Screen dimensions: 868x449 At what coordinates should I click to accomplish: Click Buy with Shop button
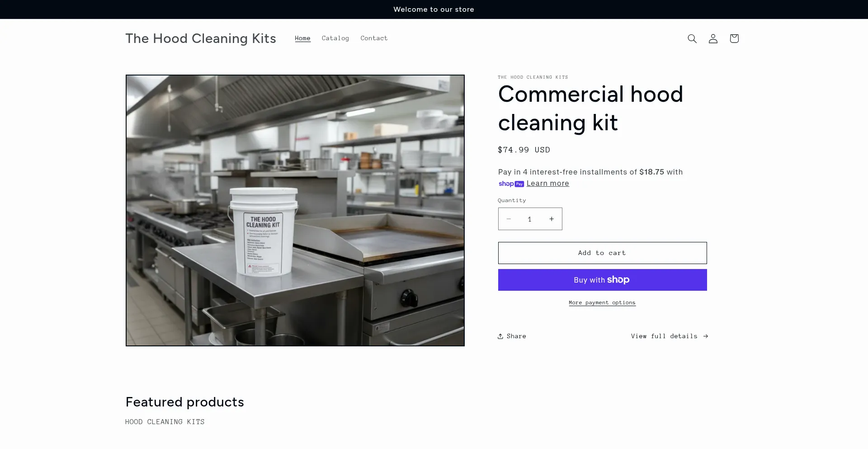pyautogui.click(x=602, y=280)
